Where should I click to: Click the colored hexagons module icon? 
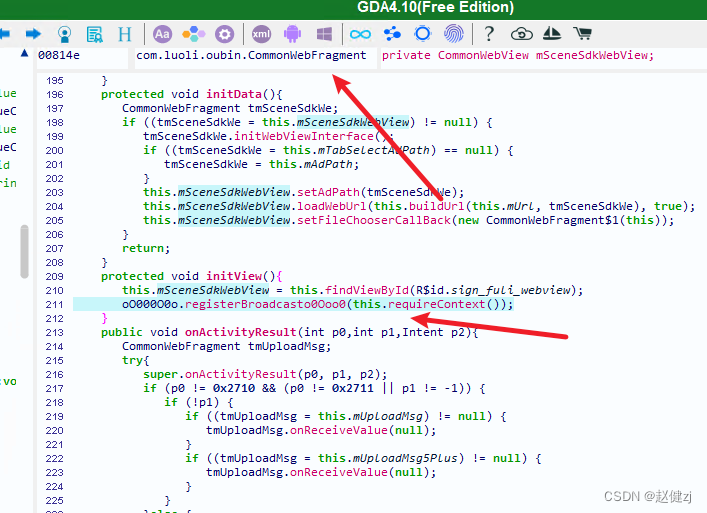click(193, 34)
